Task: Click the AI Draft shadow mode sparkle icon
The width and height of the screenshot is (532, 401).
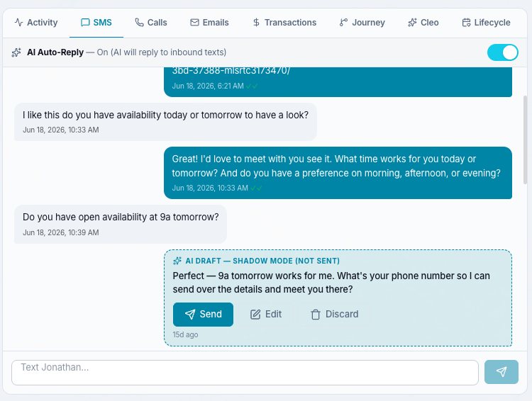Action: pos(177,261)
